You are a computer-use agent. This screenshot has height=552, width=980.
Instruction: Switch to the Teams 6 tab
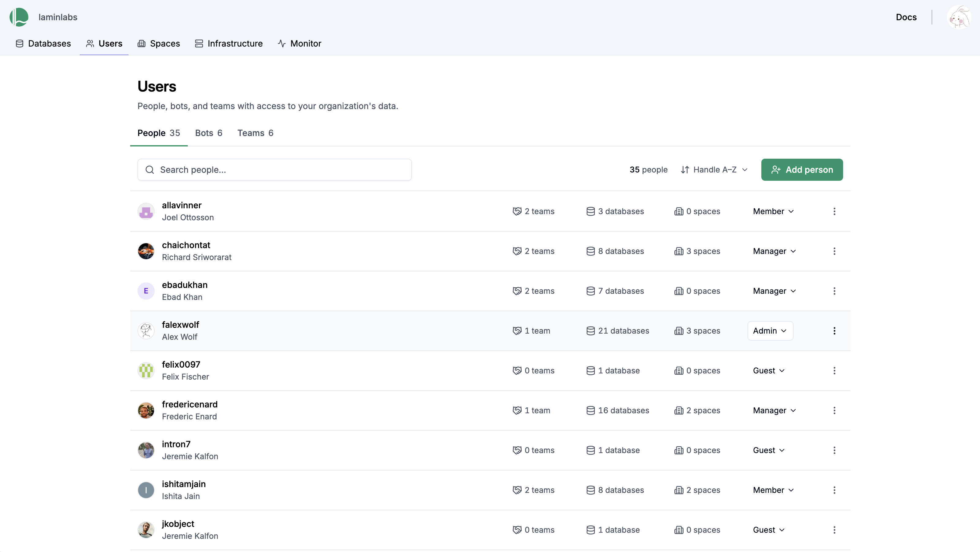(255, 133)
